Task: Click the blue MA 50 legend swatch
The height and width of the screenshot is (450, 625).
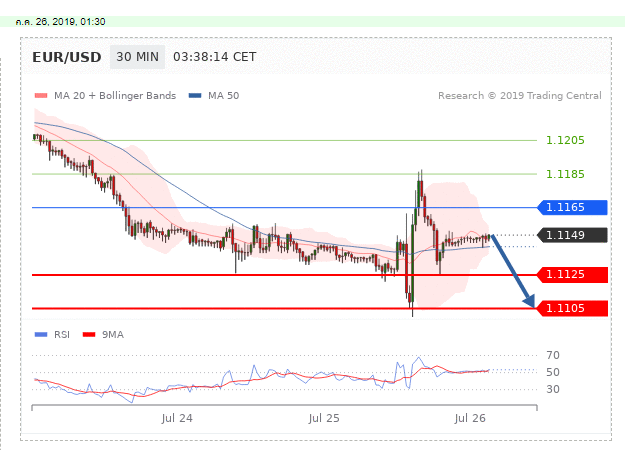Action: (x=195, y=96)
